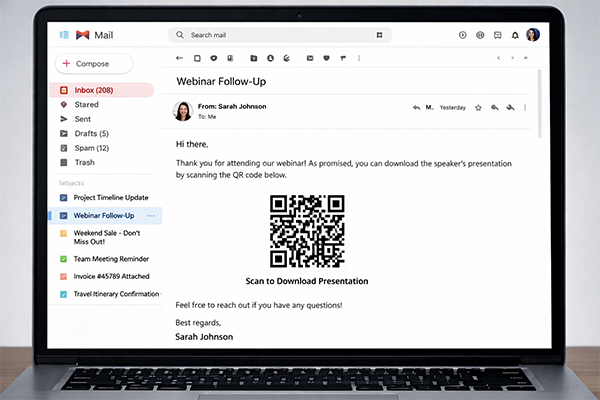Click the QR code image

(307, 231)
